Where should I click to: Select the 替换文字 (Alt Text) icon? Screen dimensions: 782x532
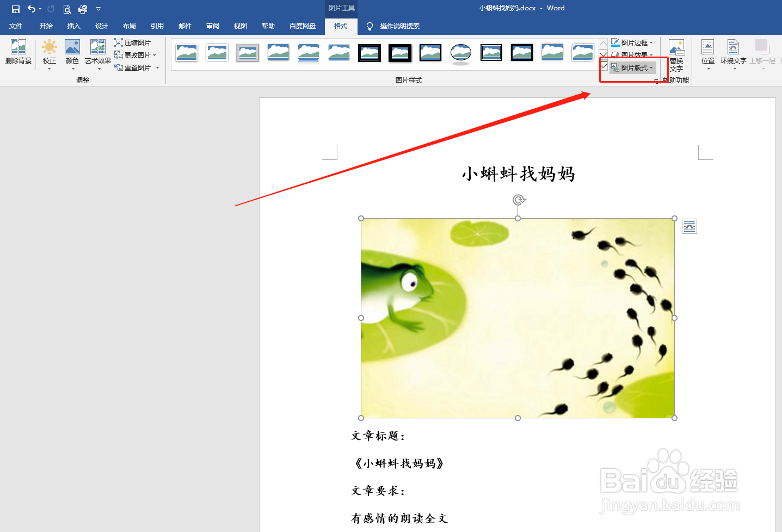click(676, 54)
